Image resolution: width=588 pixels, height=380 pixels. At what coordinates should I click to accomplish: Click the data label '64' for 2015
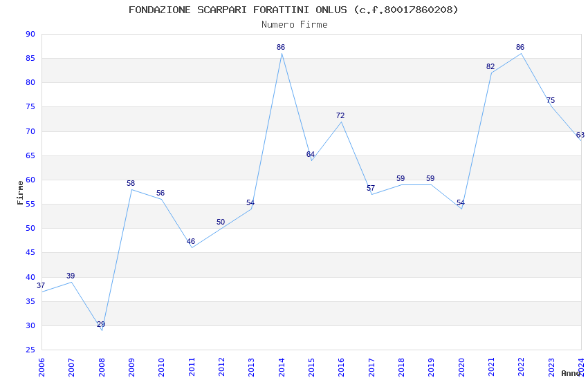point(311,154)
